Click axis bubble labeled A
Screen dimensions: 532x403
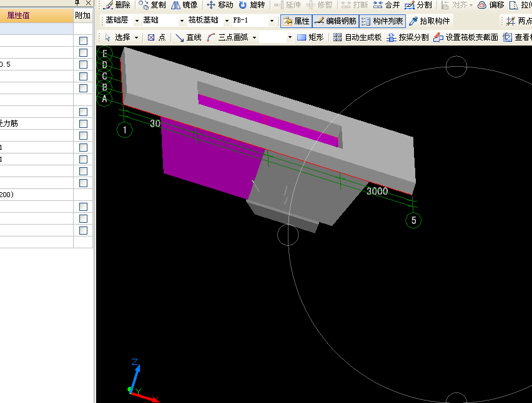point(104,99)
